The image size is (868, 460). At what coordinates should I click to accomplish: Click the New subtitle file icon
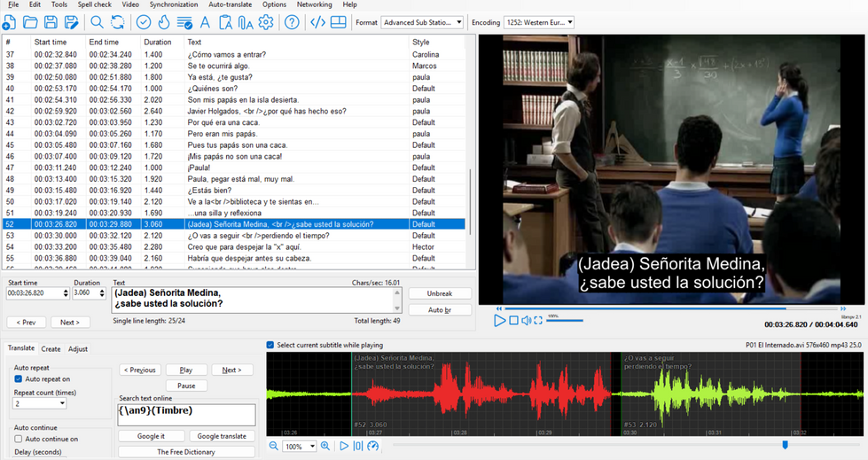pos(10,23)
